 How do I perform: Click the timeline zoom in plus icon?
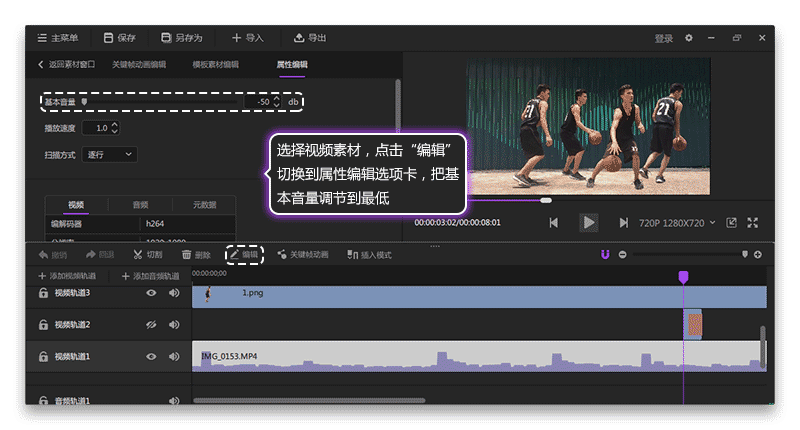coord(758,255)
